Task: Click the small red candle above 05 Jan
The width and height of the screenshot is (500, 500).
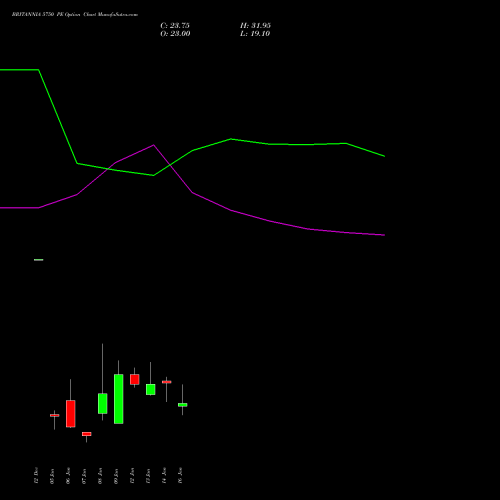Action: click(55, 415)
